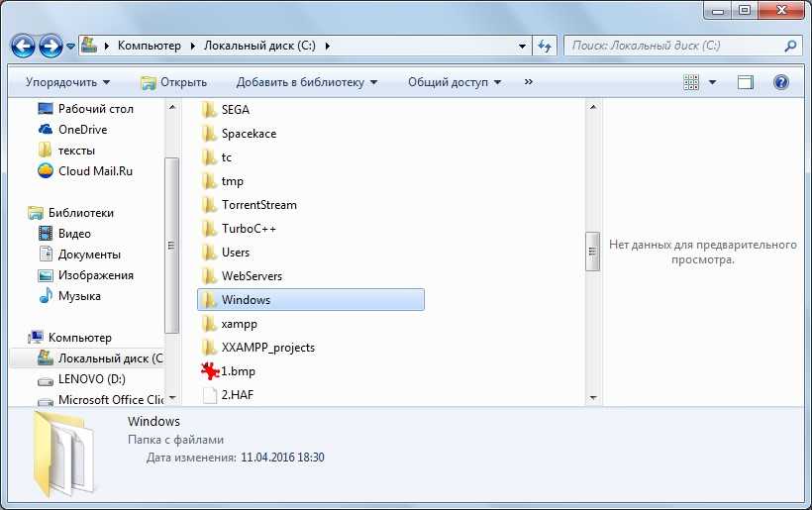Viewport: 812px width, 510px height.
Task: Go back with the Back arrow button
Action: click(23, 47)
